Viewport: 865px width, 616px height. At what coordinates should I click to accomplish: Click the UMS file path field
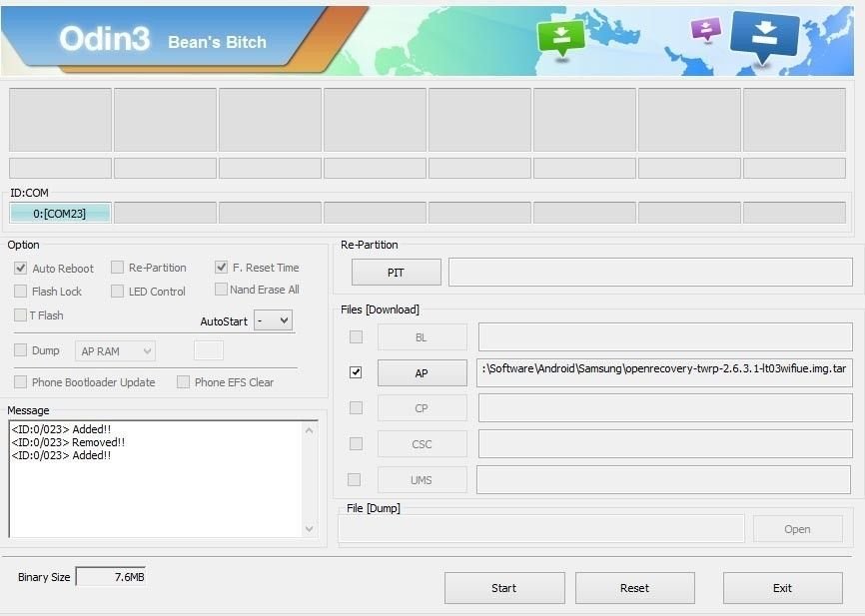click(663, 480)
